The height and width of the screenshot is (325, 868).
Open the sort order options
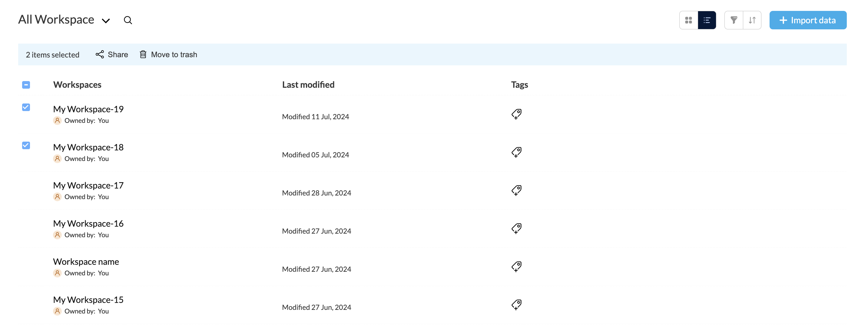pyautogui.click(x=752, y=20)
